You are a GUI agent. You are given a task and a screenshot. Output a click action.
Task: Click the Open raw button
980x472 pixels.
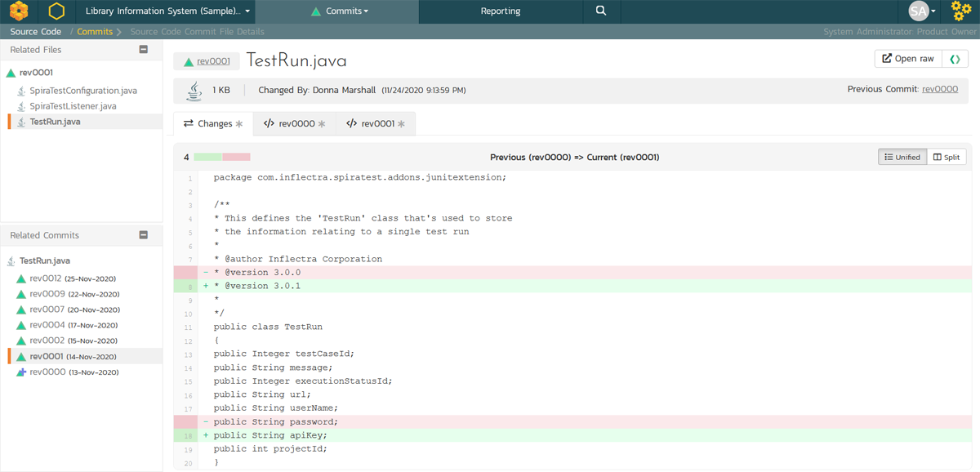tap(907, 59)
